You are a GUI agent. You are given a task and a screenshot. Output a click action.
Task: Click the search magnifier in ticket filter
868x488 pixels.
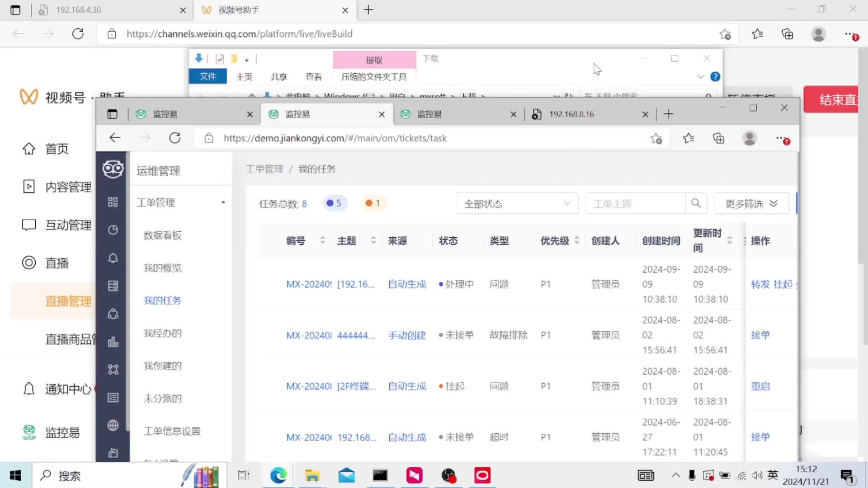[x=696, y=203]
